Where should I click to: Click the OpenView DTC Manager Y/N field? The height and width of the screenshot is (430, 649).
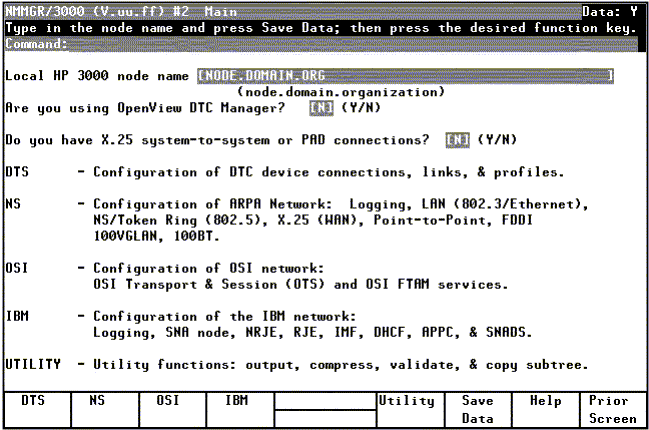(321, 108)
